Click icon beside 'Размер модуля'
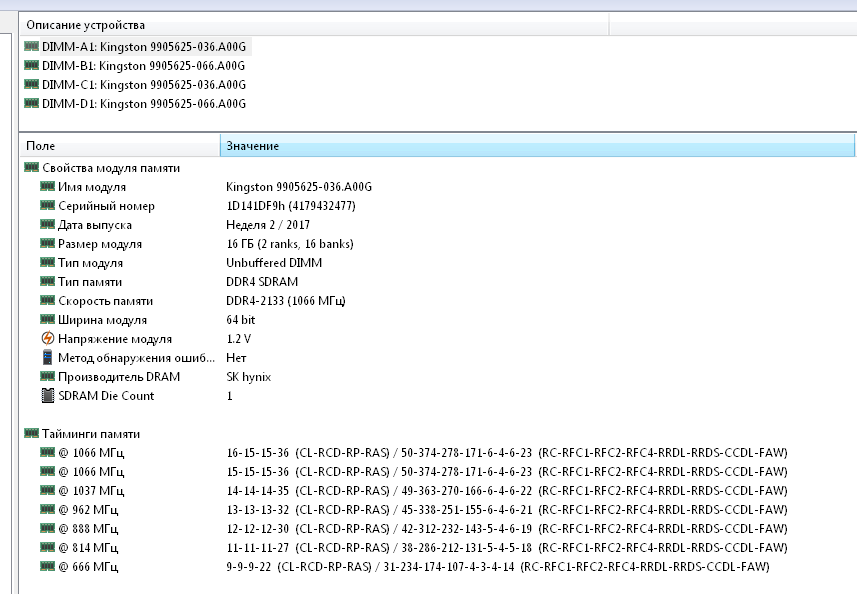857x594 pixels. click(x=48, y=243)
